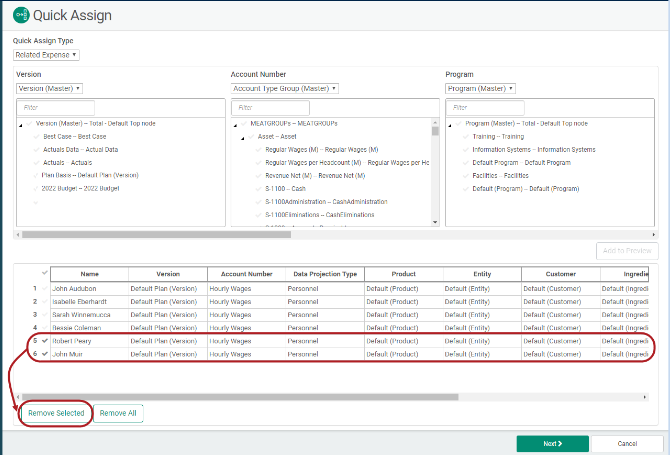The height and width of the screenshot is (455, 672).
Task: Check the Revenue Net (M) account
Action: (258, 175)
